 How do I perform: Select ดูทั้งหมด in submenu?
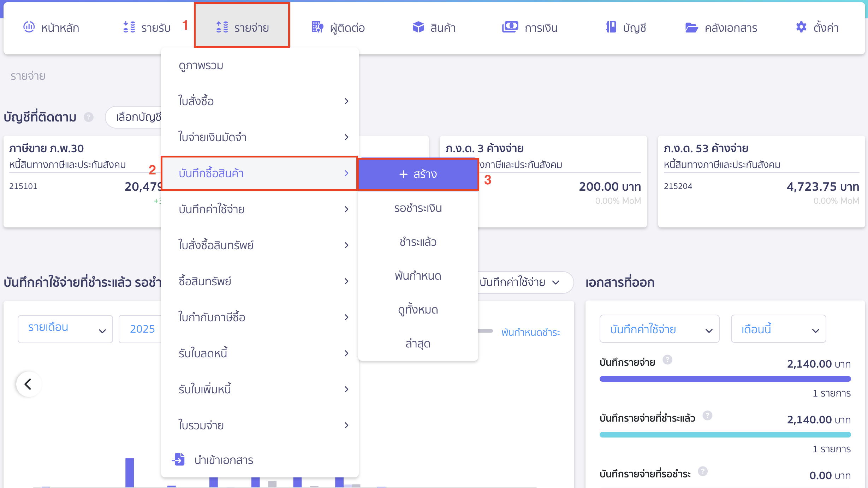click(x=418, y=310)
